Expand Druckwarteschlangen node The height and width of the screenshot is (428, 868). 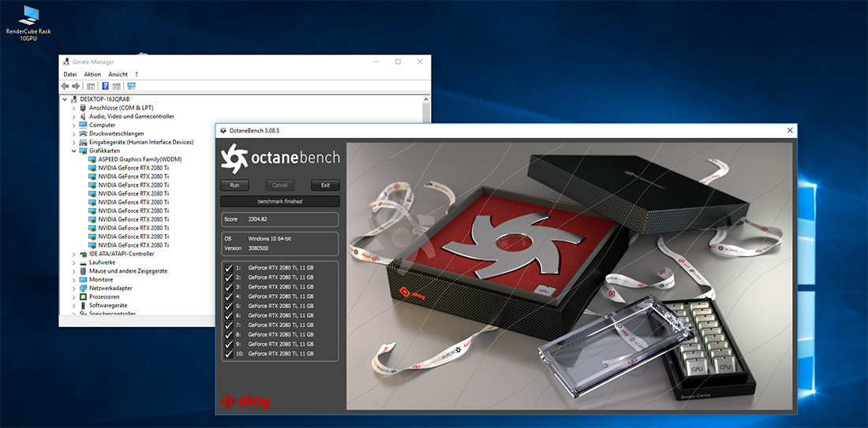tap(73, 134)
